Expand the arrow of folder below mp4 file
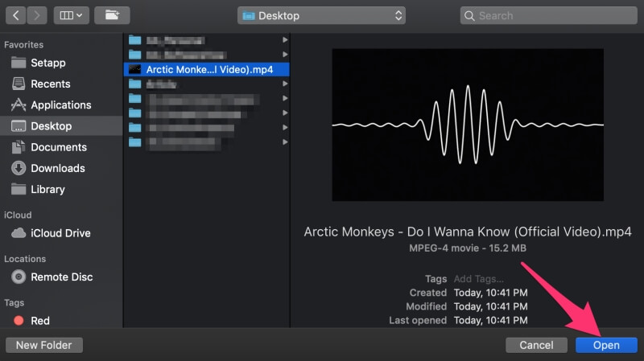This screenshot has width=644, height=361. click(x=285, y=84)
